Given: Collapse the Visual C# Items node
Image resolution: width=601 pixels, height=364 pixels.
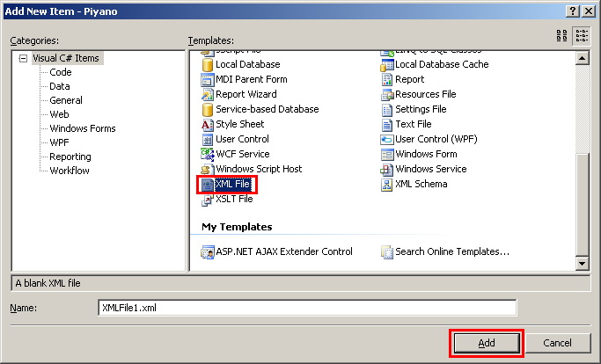Looking at the screenshot, I should [x=23, y=59].
